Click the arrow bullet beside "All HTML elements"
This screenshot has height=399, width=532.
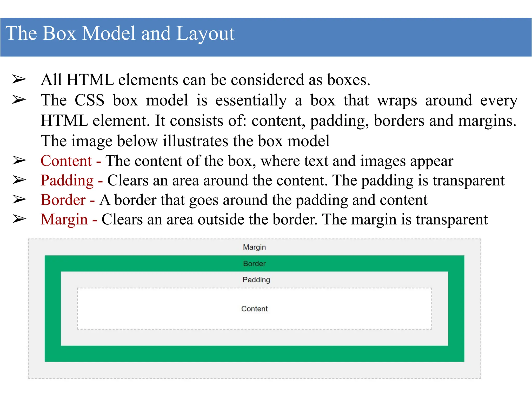pyautogui.click(x=19, y=79)
